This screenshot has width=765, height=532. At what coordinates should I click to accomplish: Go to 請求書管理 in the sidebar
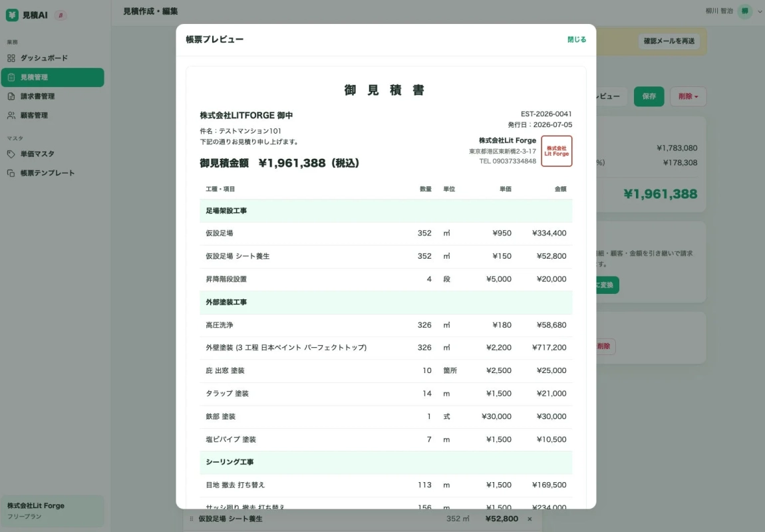[53, 96]
